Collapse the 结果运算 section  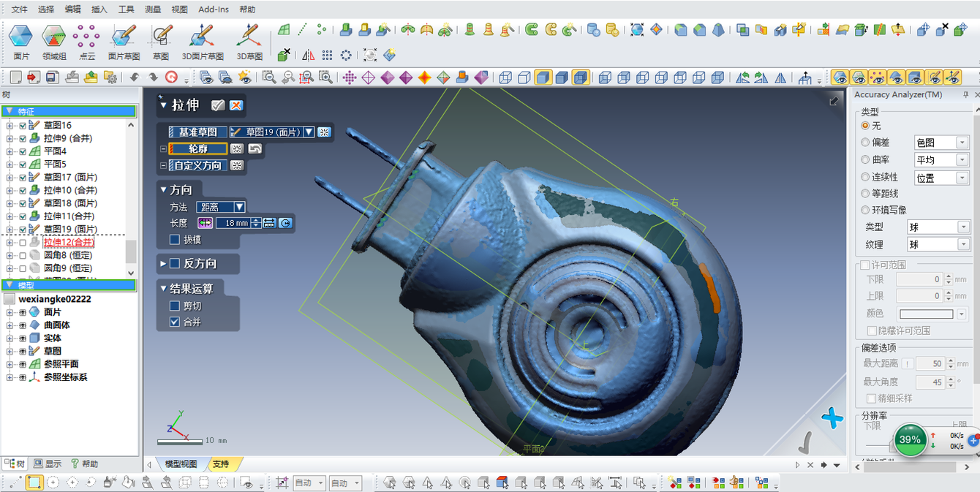click(x=163, y=289)
